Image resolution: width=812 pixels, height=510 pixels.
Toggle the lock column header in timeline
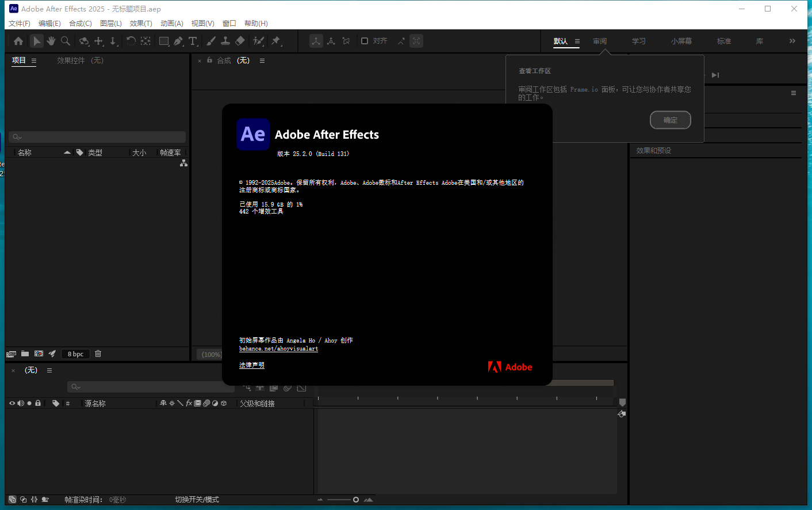38,403
